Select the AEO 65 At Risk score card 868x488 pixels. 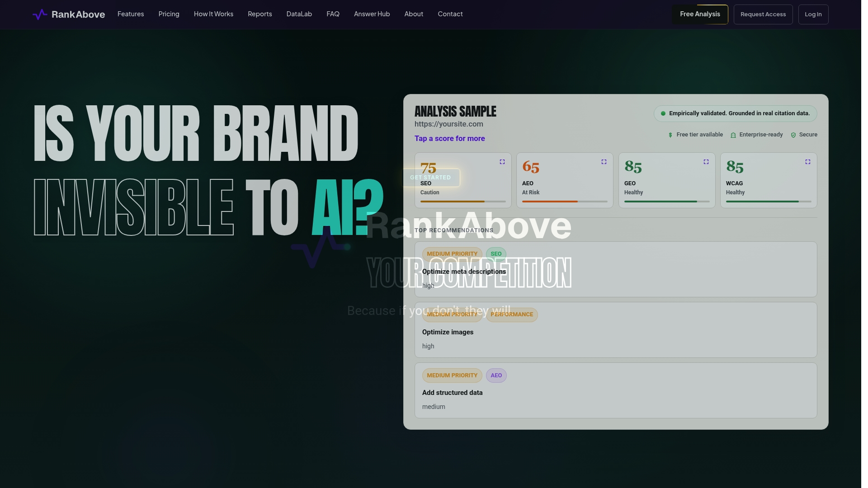(565, 180)
